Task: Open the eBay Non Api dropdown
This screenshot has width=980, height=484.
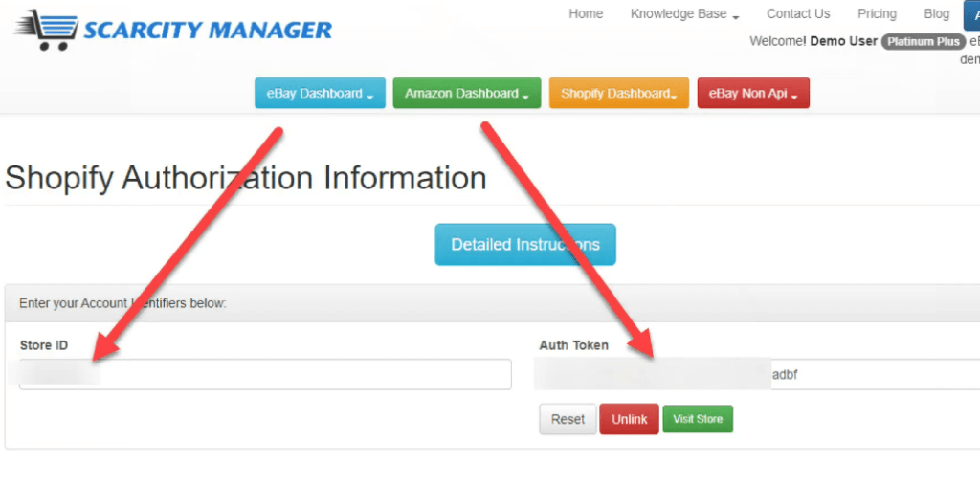Action: tap(753, 93)
